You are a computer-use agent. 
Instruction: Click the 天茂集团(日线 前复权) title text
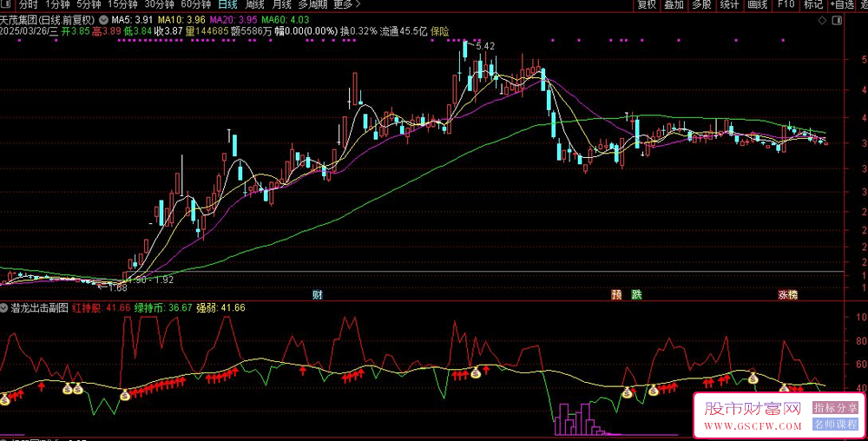[47, 20]
